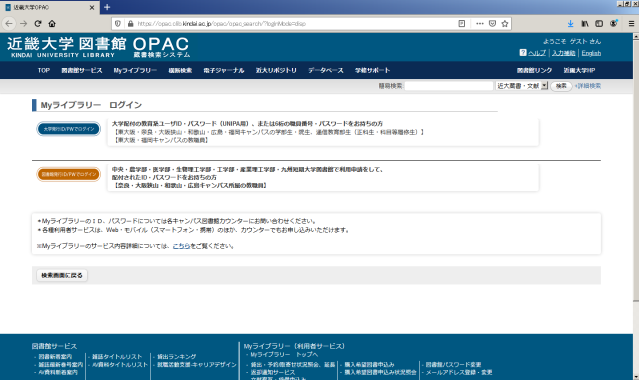Click the padlock site security icon
The image size is (639, 380).
130,24
